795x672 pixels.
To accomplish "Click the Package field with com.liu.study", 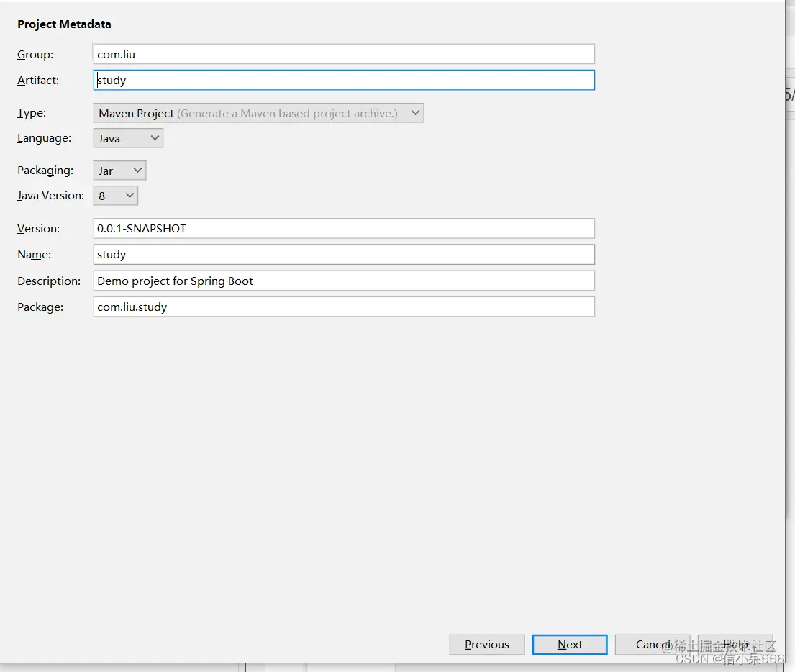I will (344, 307).
